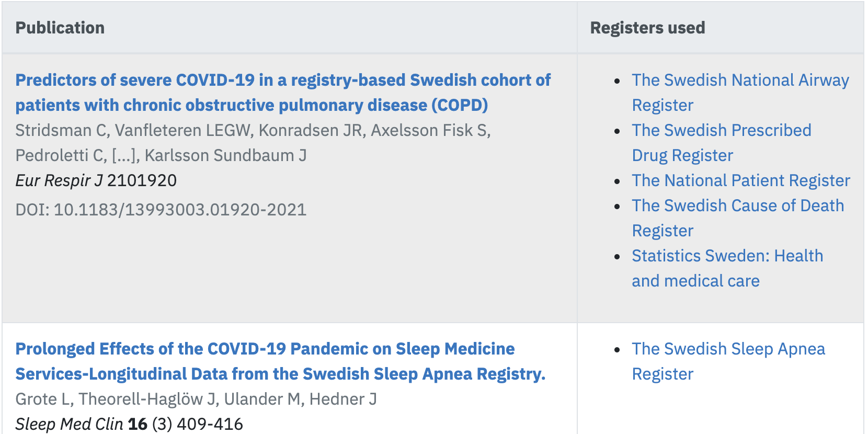The width and height of the screenshot is (868, 434).
Task: Click the Publication column header
Action: tap(60, 28)
